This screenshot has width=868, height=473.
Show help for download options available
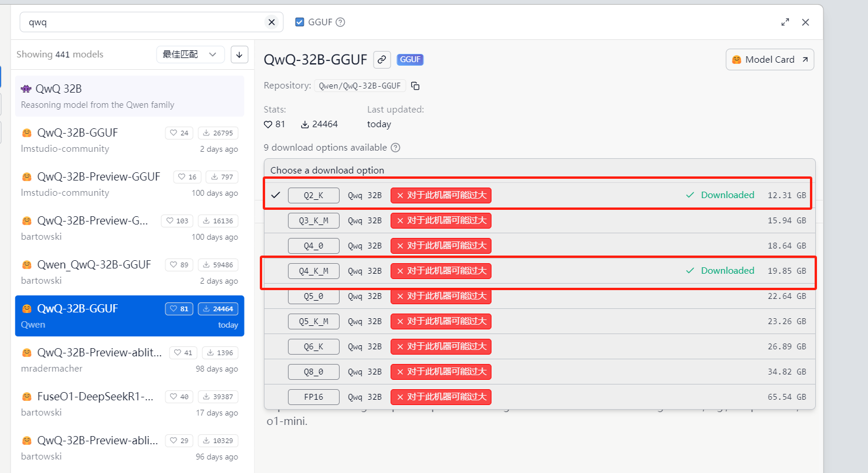tap(395, 148)
